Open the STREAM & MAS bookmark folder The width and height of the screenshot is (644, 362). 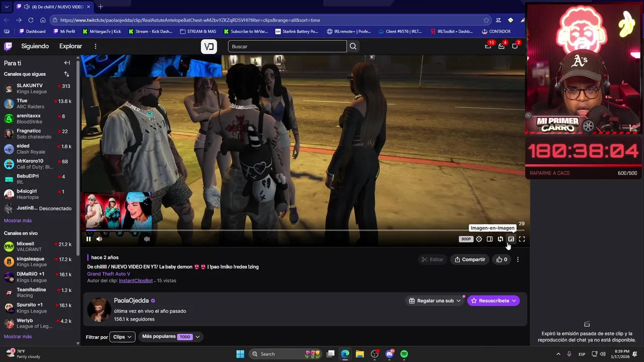pyautogui.click(x=198, y=31)
